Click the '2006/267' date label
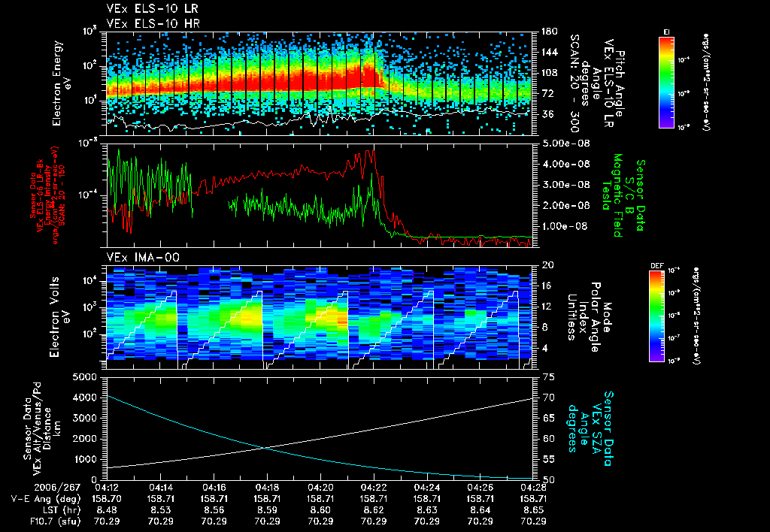 click(57, 488)
